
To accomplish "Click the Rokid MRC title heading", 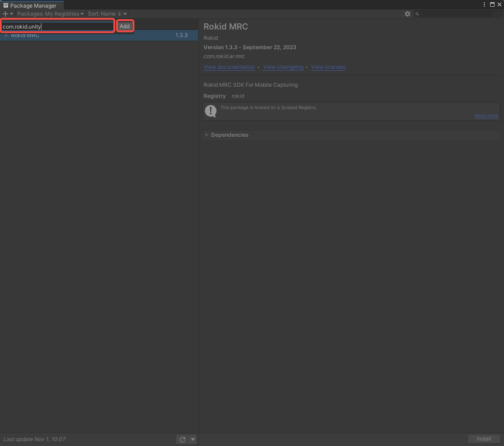I will pyautogui.click(x=225, y=27).
